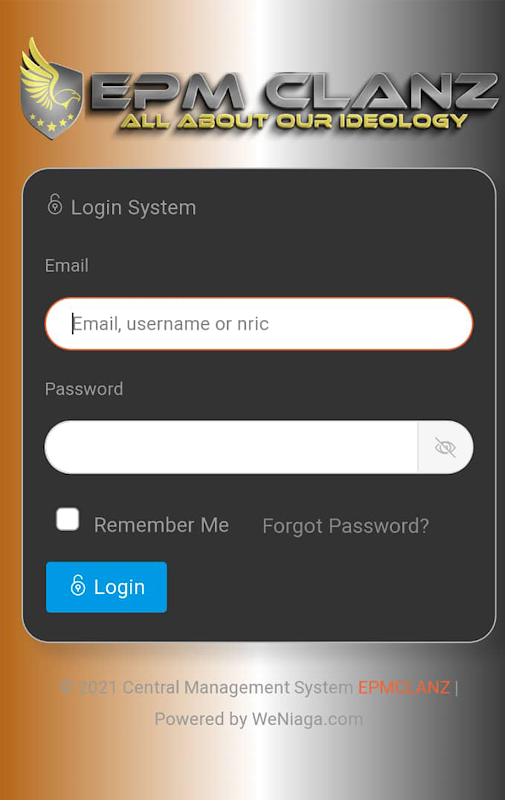
Task: Open the Forgot Password? link
Action: click(345, 526)
